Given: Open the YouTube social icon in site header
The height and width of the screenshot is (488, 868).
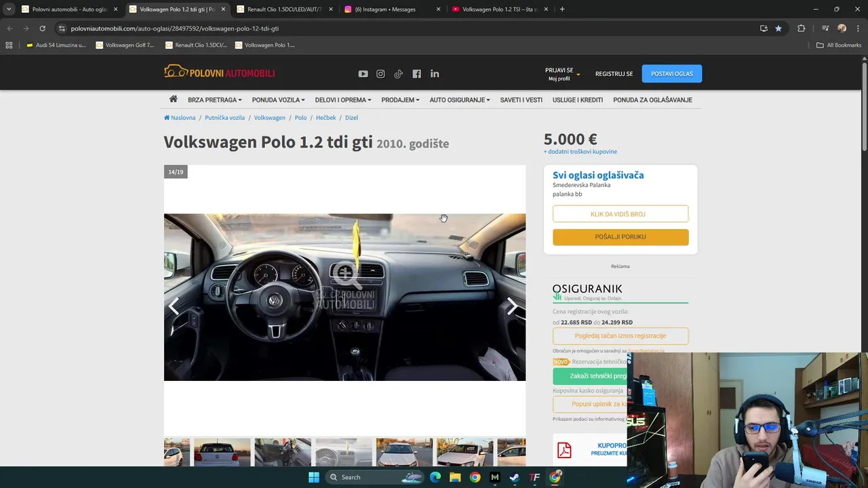Looking at the screenshot, I should pyautogui.click(x=363, y=74).
